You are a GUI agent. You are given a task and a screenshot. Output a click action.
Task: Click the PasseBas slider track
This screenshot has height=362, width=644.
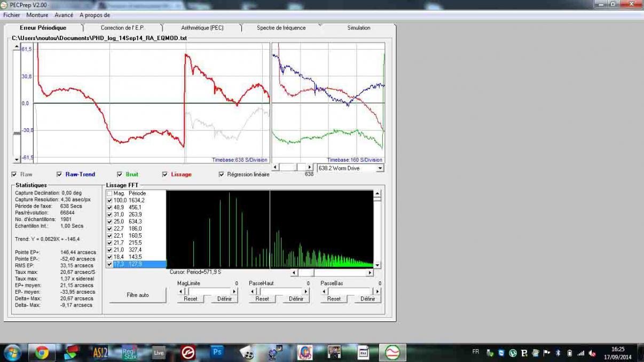point(350,292)
